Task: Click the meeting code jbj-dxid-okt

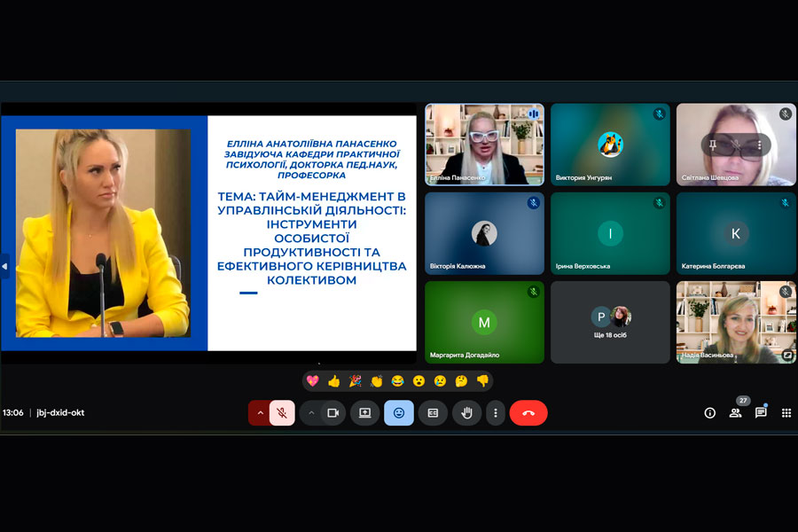Action: click(60, 413)
